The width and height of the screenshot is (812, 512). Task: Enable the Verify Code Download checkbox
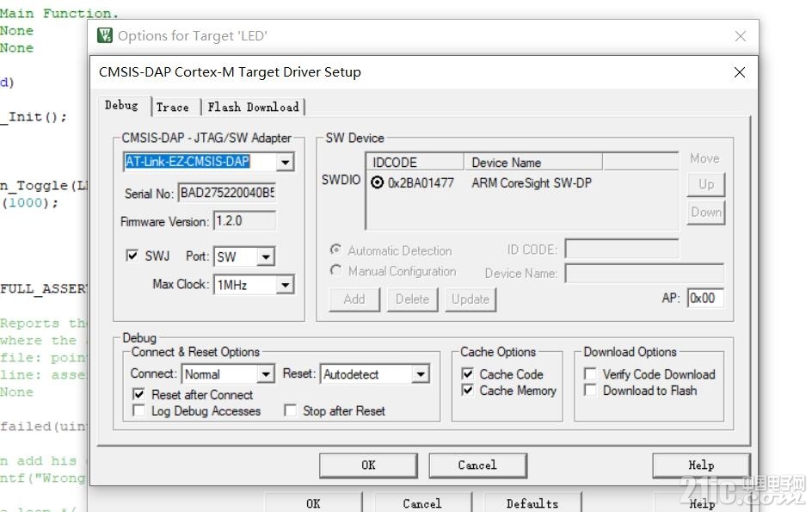click(x=589, y=373)
